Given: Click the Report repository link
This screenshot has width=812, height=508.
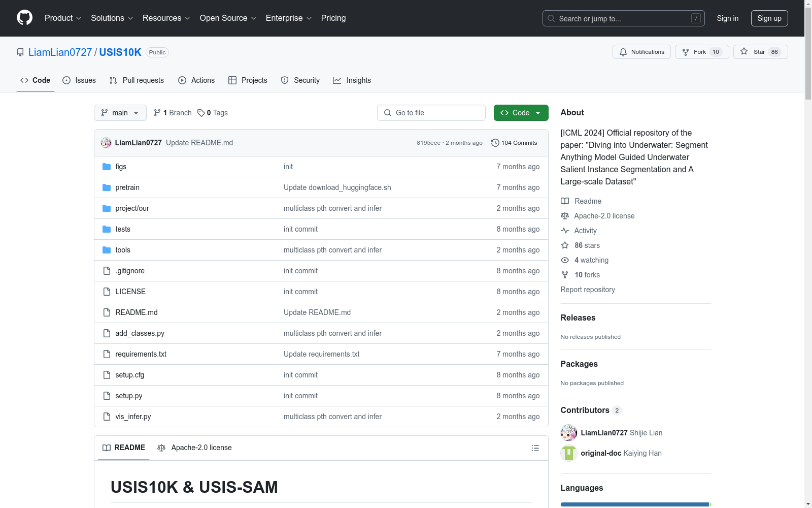Looking at the screenshot, I should pyautogui.click(x=588, y=290).
